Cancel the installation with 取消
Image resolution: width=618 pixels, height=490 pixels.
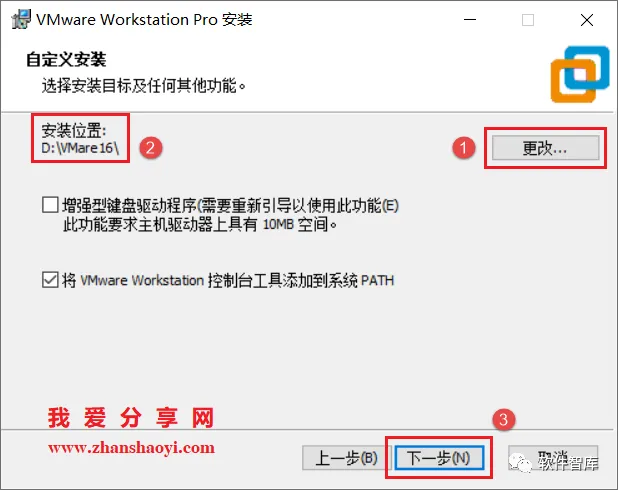[553, 458]
